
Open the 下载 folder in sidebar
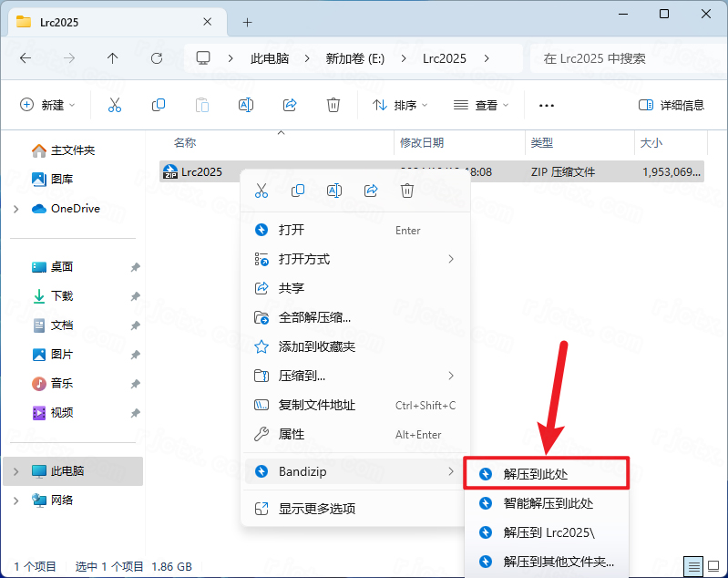tap(62, 296)
